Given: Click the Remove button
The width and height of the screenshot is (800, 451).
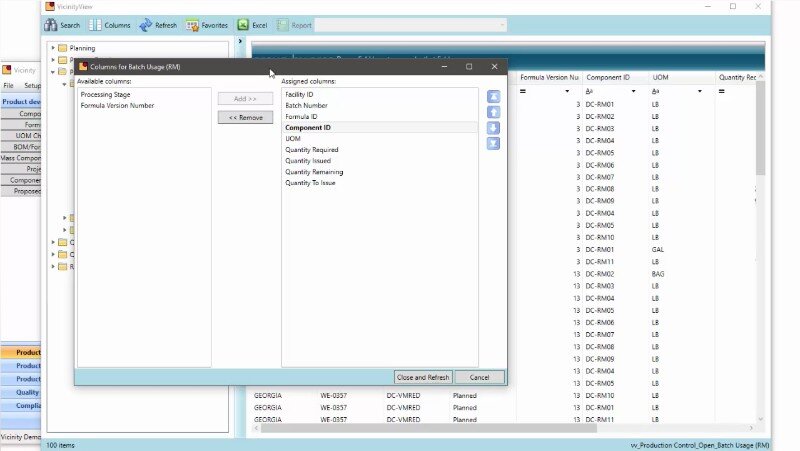Looking at the screenshot, I should 245,117.
